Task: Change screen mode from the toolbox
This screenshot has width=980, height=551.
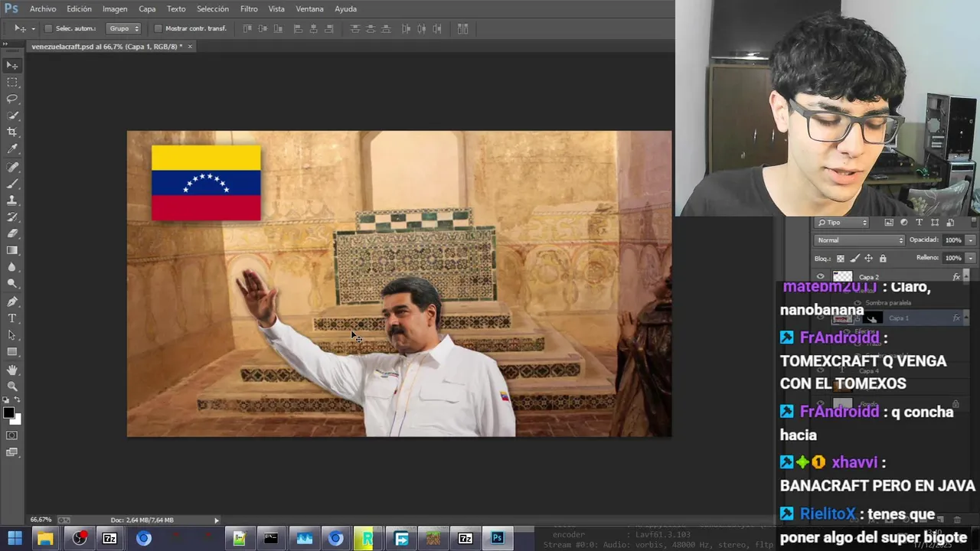Action: (12, 452)
